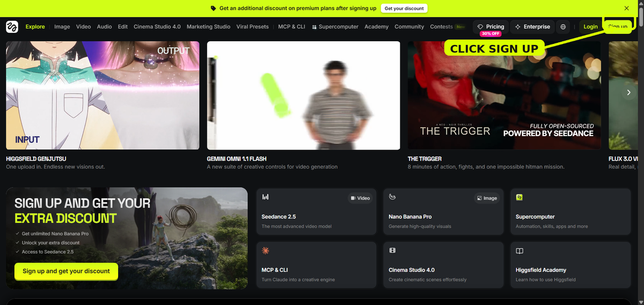644x305 pixels.
Task: Click the Enterprise button
Action: pos(532,26)
